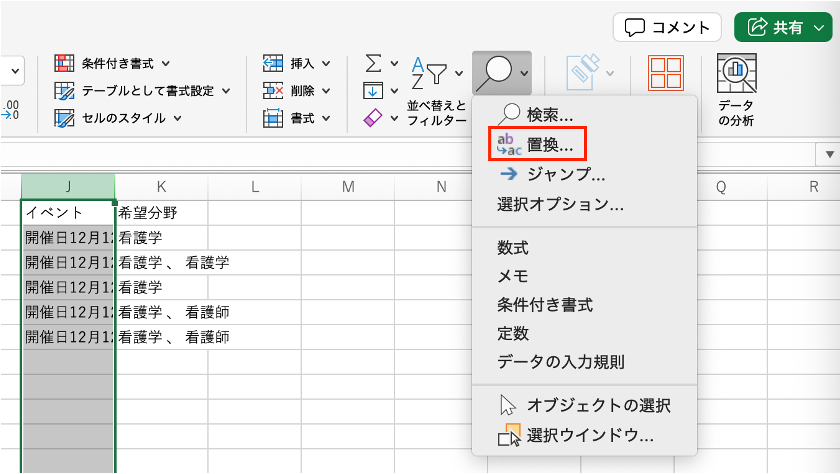This screenshot has height=474, width=840.
Task: Expand the セルのスタイル dropdown arrow
Action: [x=177, y=118]
